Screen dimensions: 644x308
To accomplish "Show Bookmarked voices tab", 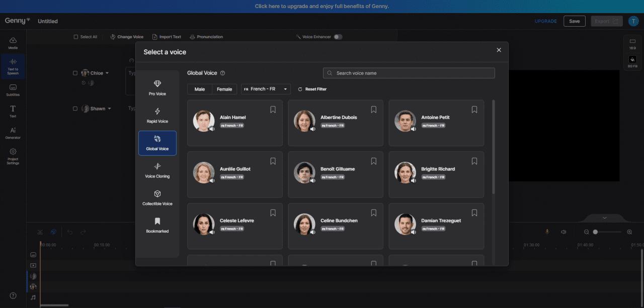I will (157, 226).
